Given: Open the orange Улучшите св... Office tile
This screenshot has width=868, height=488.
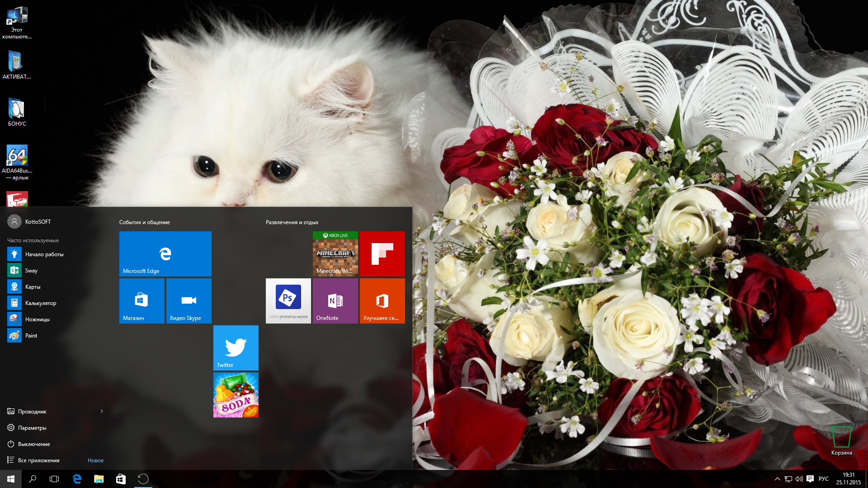Looking at the screenshot, I should point(382,301).
